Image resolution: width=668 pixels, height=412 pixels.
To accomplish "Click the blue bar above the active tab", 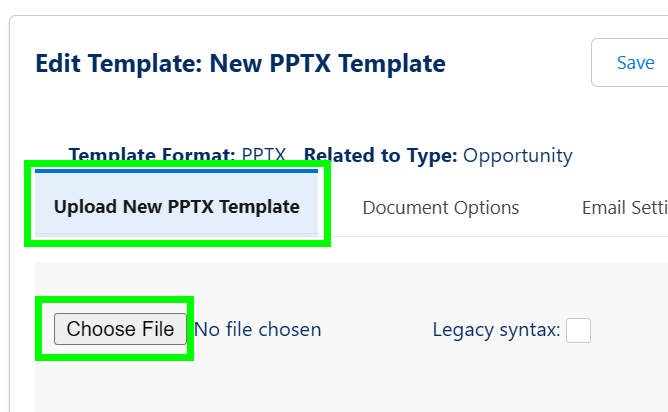I will tap(176, 171).
